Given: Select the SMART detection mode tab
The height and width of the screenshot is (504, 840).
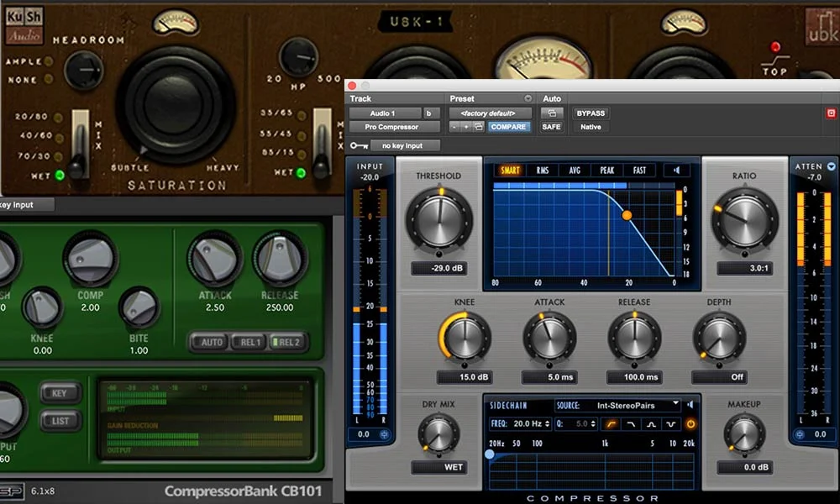Looking at the screenshot, I should tap(510, 171).
